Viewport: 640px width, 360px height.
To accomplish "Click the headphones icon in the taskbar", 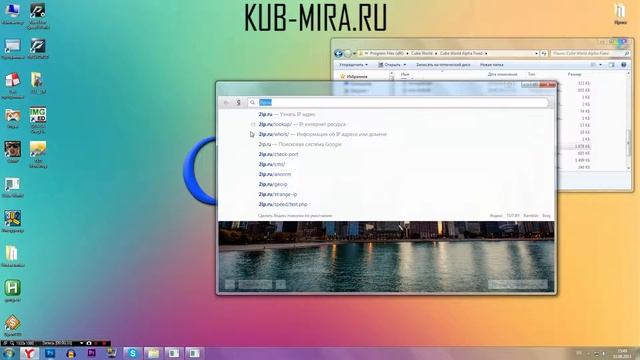I will point(71,353).
